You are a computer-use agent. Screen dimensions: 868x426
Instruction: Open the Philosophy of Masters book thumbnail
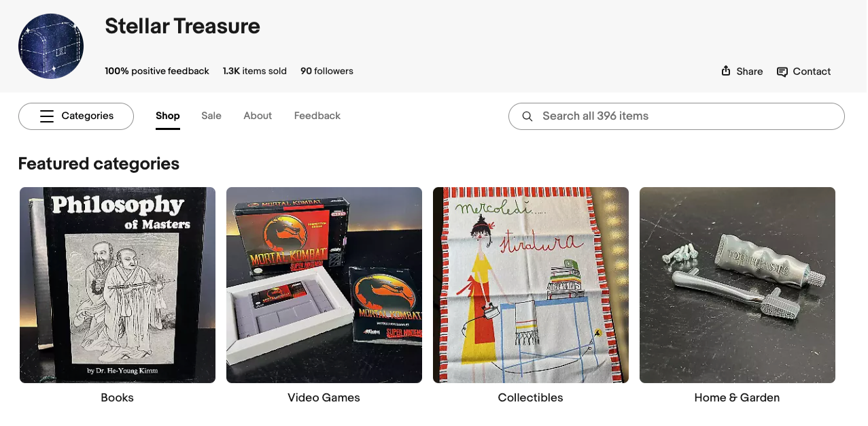tap(118, 285)
